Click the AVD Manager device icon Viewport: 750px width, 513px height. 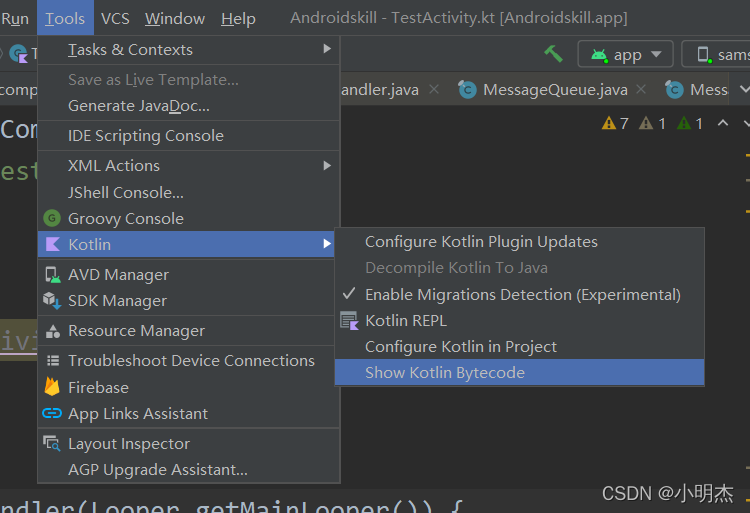point(53,275)
